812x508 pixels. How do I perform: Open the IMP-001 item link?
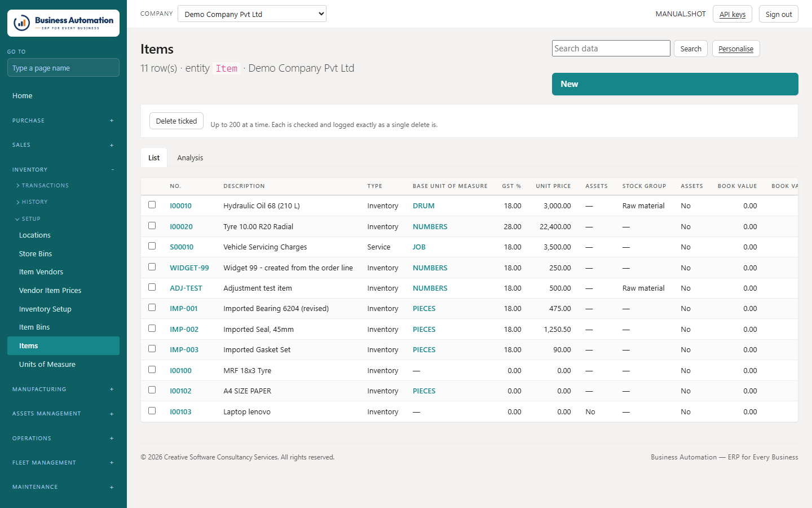(x=184, y=309)
